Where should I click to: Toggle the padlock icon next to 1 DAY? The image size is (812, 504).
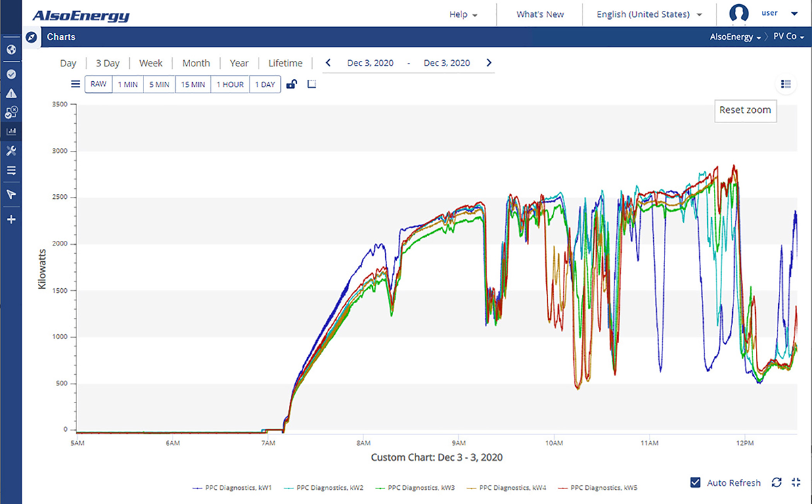point(292,85)
